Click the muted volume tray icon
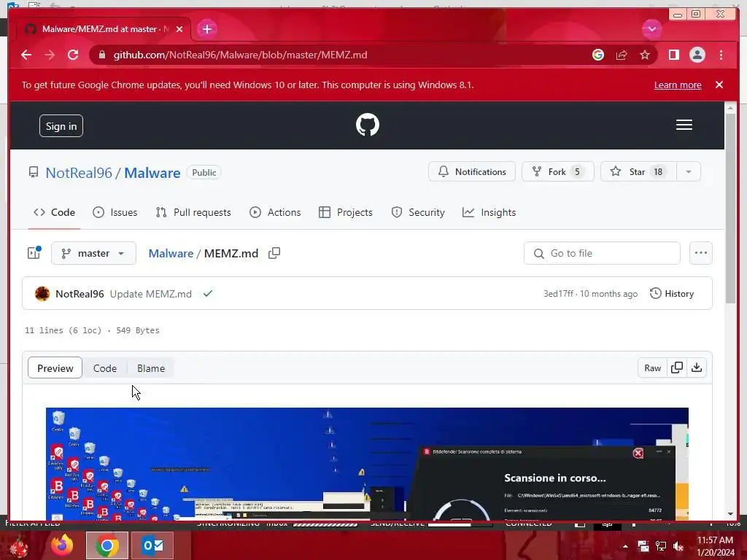The image size is (747, 560). pos(678,546)
